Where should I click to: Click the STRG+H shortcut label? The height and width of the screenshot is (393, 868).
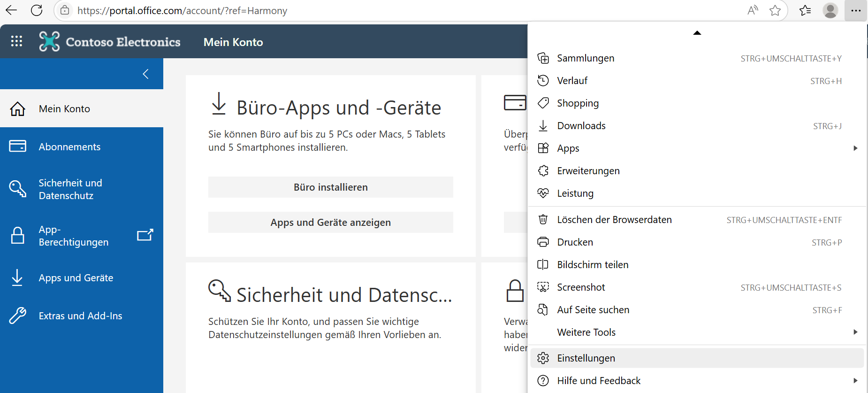tap(826, 81)
